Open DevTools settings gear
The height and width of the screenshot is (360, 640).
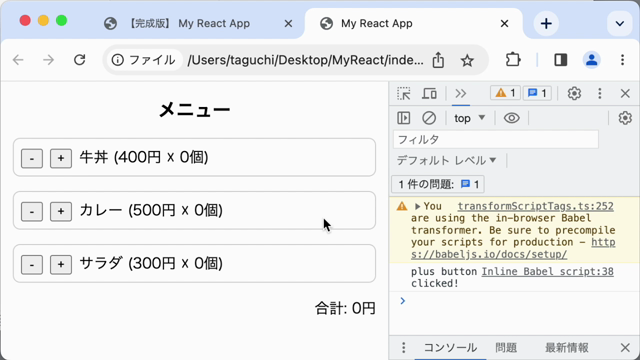574,93
